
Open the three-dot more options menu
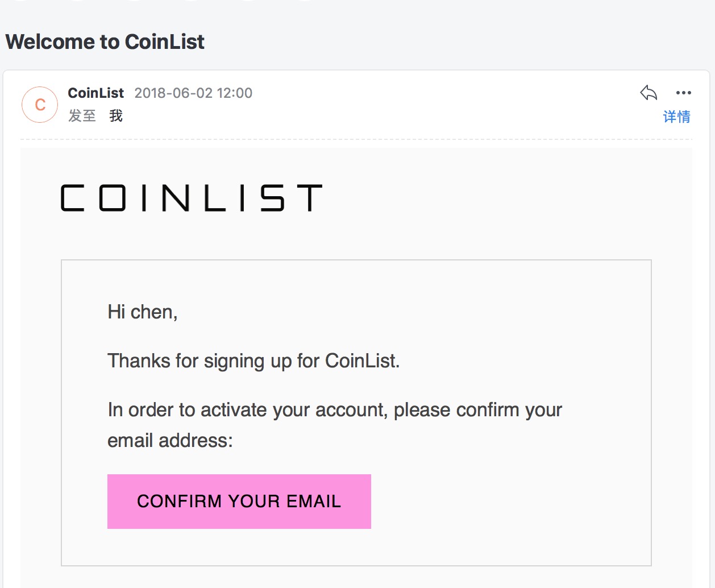click(x=683, y=93)
